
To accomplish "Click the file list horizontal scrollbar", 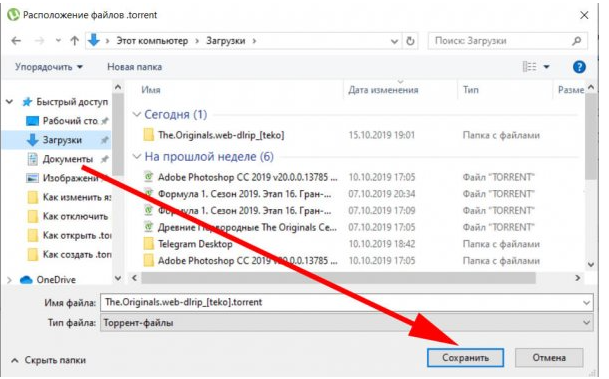I will [x=338, y=278].
